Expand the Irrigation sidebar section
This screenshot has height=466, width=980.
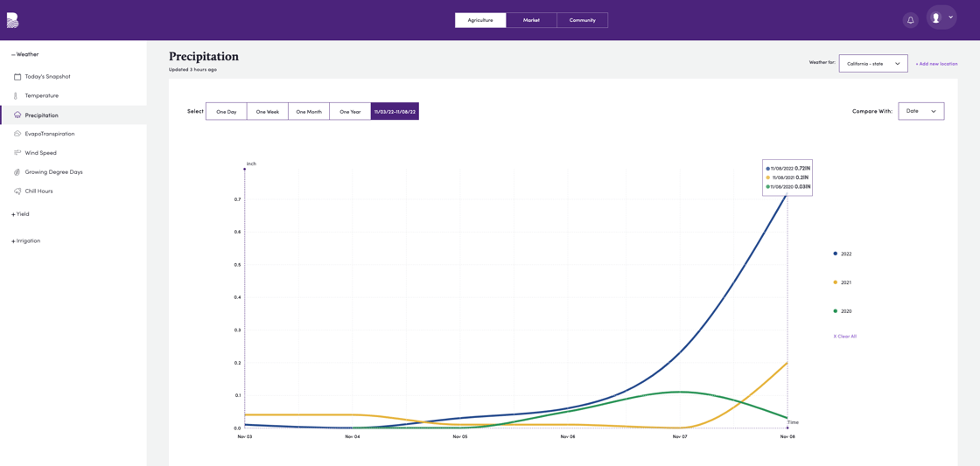[25, 240]
